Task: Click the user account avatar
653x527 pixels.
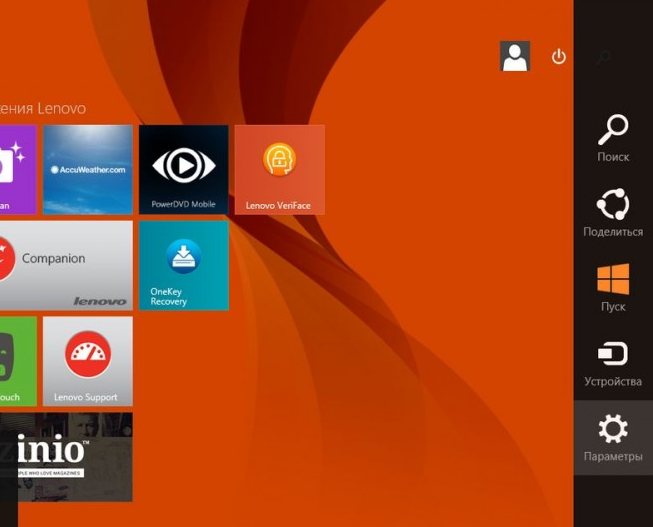Action: pos(515,56)
